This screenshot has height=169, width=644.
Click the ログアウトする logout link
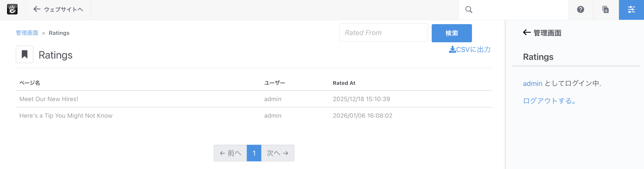(549, 101)
